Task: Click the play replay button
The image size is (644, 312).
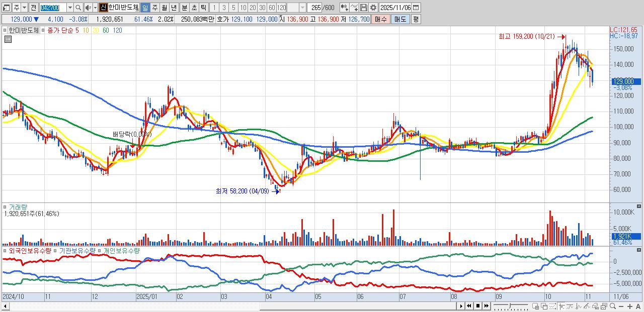Action: tap(461, 305)
